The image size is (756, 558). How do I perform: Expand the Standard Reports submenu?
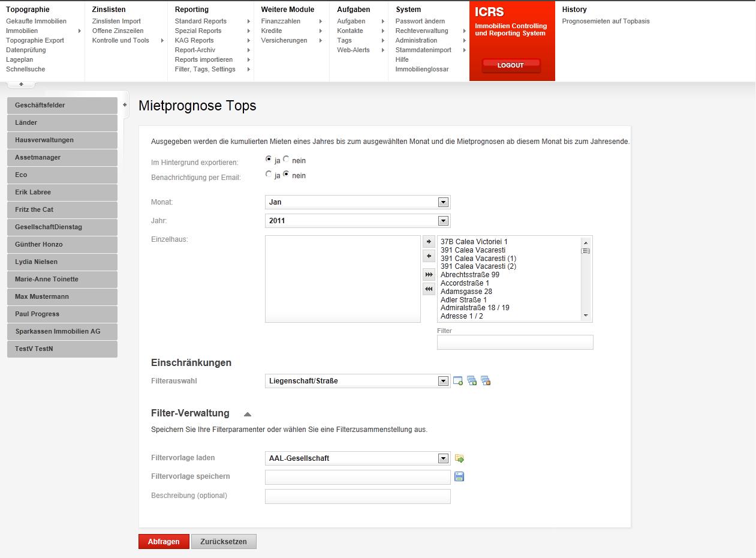pyautogui.click(x=249, y=21)
